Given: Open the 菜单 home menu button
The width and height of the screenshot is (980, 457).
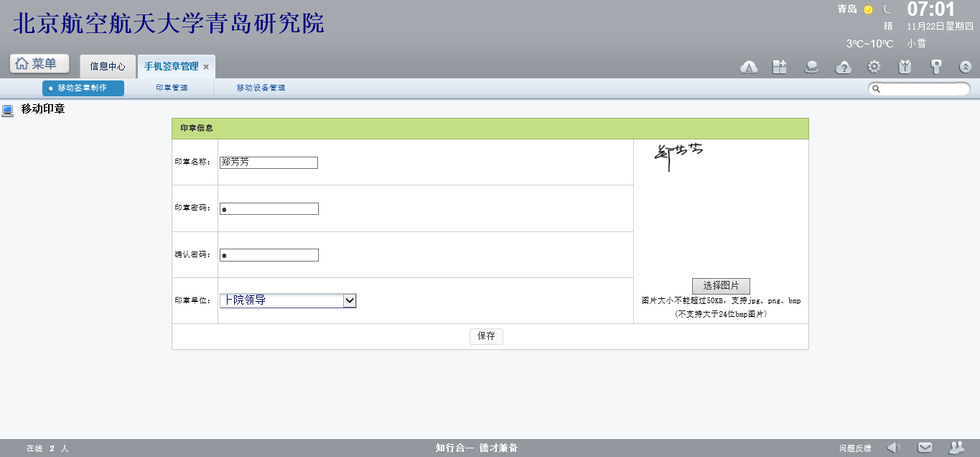Looking at the screenshot, I should (x=39, y=64).
